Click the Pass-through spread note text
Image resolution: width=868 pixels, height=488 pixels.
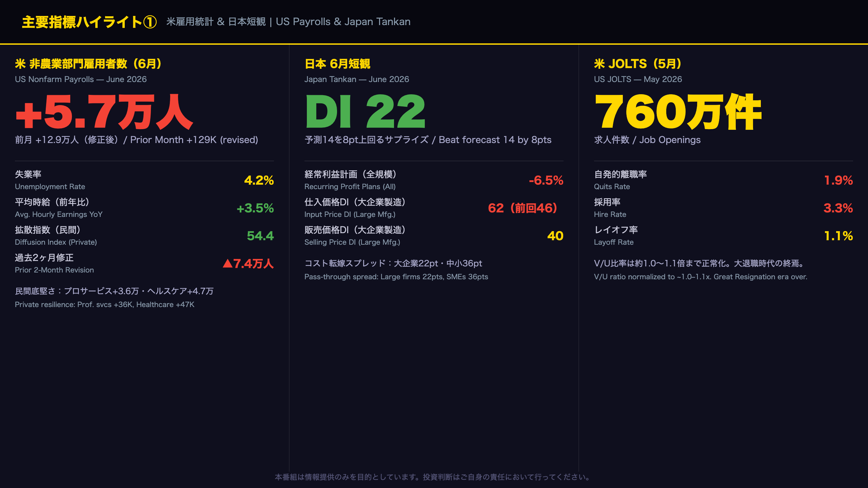[x=396, y=277]
